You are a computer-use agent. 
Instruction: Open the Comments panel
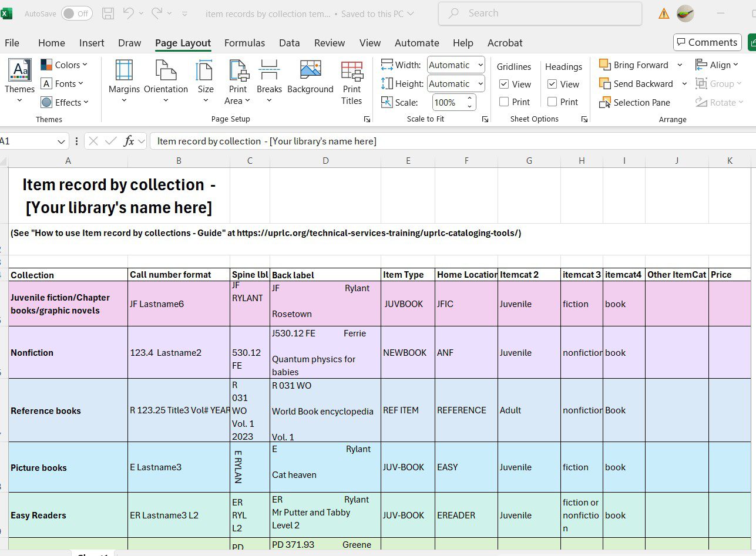[707, 42]
